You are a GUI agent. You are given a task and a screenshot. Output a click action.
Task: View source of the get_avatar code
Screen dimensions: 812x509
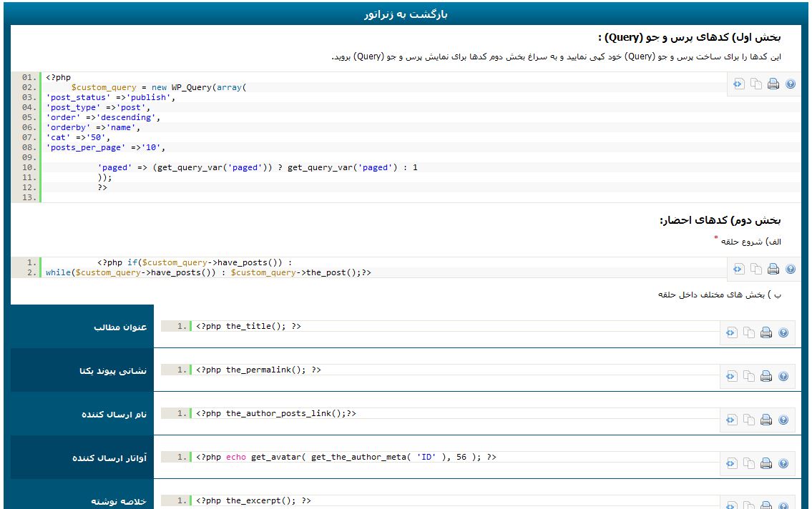[x=732, y=463]
